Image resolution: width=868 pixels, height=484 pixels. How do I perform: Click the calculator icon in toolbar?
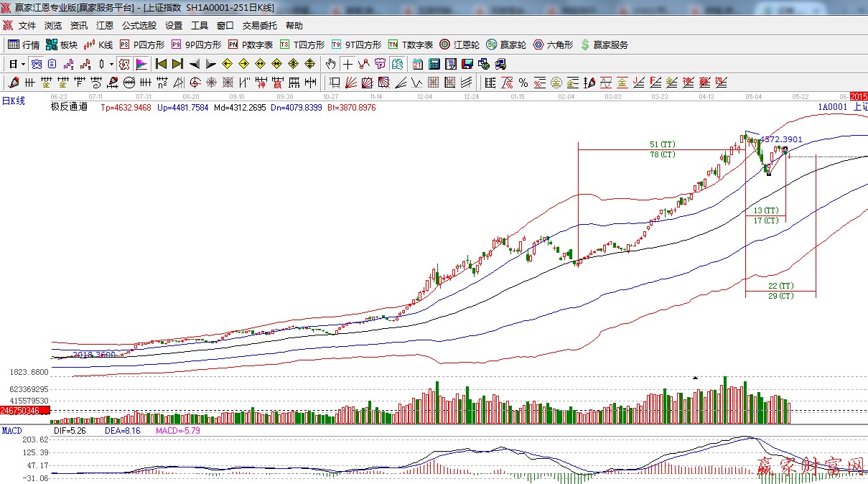(x=434, y=64)
